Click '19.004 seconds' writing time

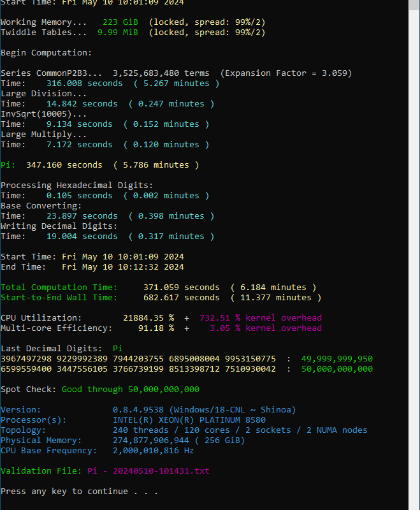82,237
